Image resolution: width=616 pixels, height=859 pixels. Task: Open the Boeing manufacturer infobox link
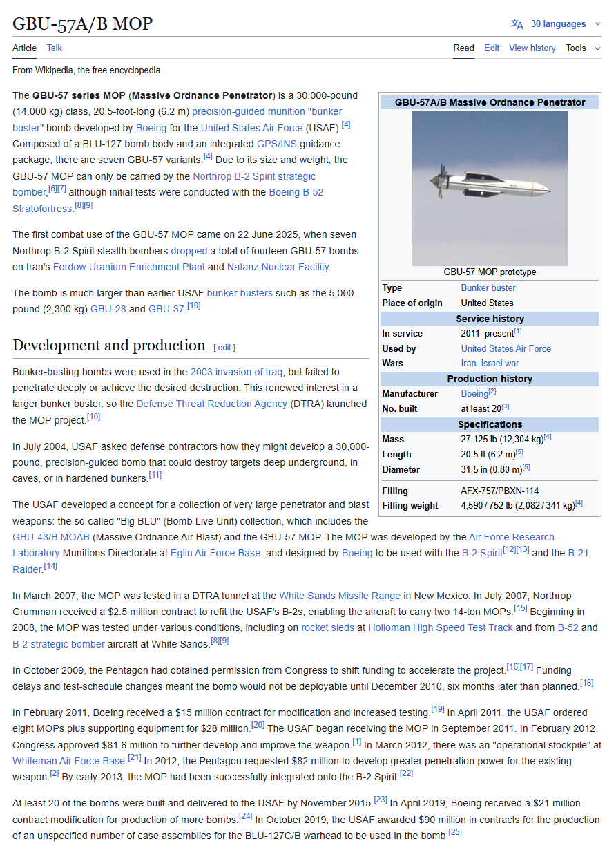click(474, 393)
